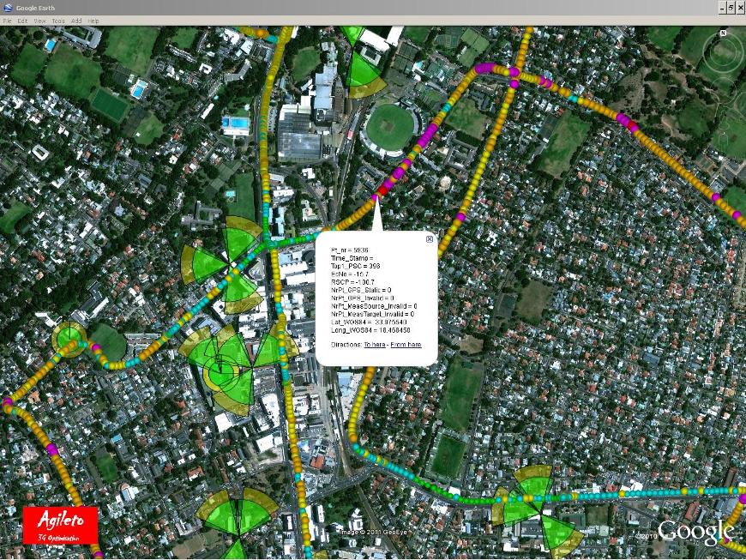Click the red Agileto 3G Optimization logo

pyautogui.click(x=61, y=525)
